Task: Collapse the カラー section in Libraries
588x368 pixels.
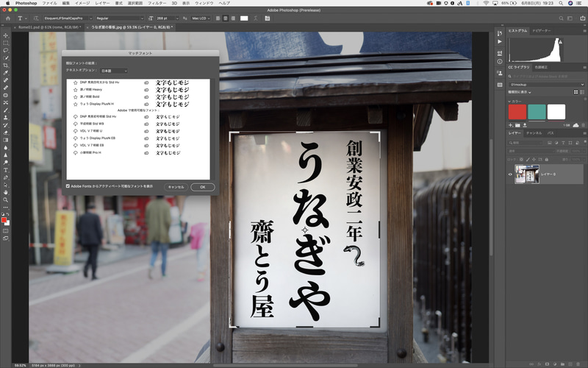Action: coord(509,102)
